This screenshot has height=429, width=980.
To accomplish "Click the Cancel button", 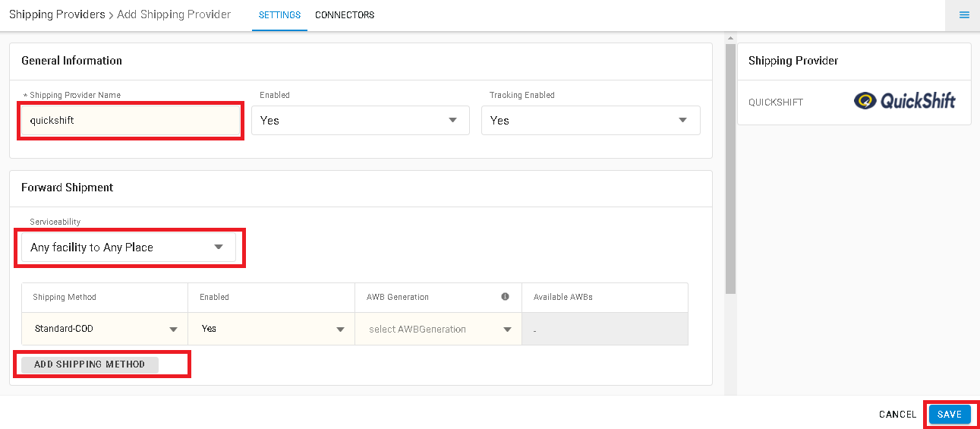I will 898,415.
